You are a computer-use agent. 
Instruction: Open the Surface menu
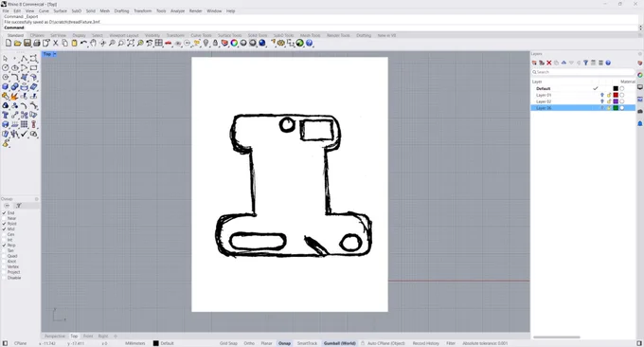point(61,11)
